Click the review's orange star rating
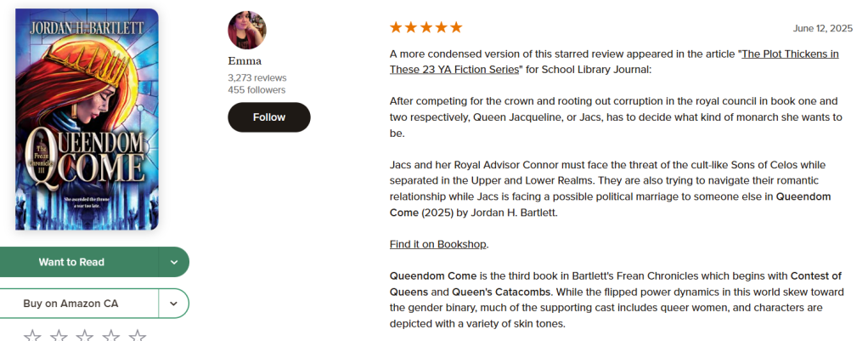This screenshot has height=341, width=868. (x=426, y=27)
